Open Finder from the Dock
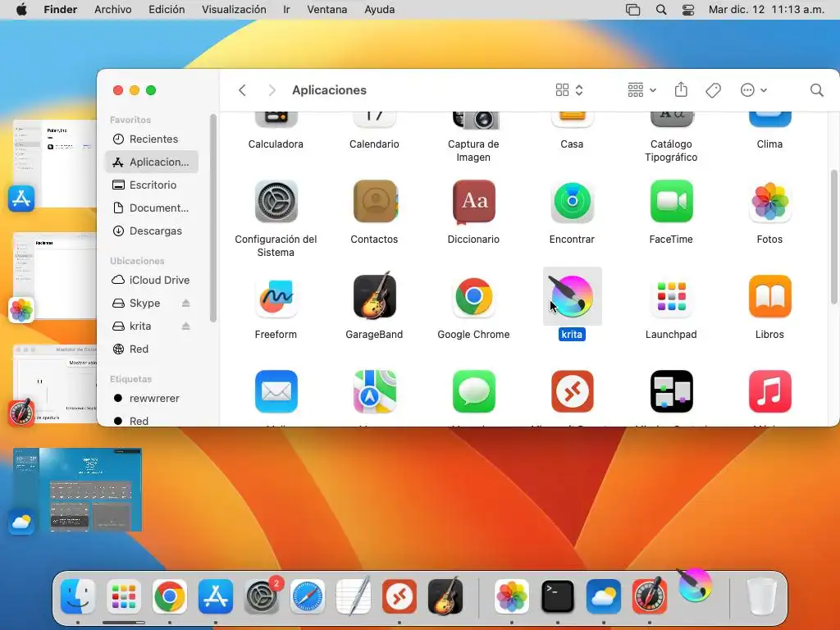 tap(78, 596)
